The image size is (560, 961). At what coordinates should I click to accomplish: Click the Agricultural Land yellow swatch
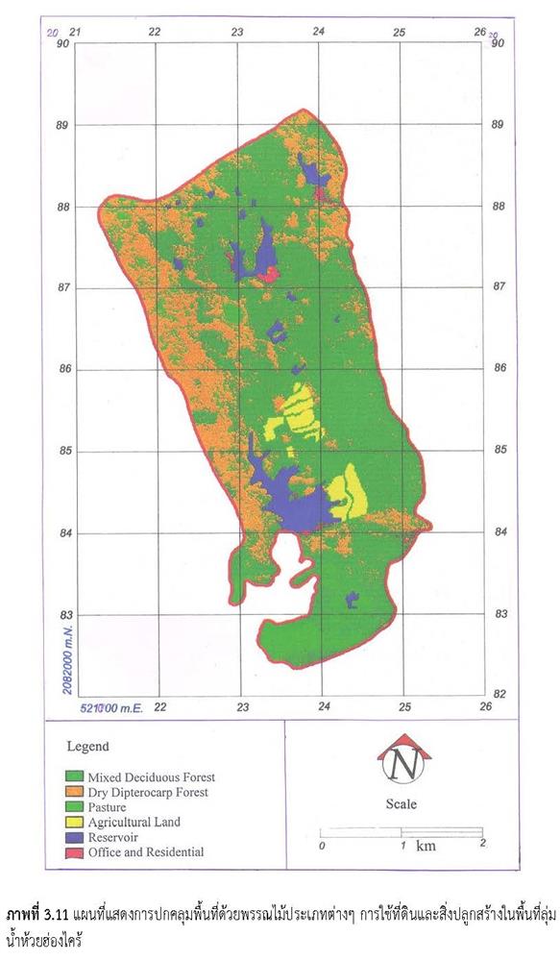tap(74, 822)
